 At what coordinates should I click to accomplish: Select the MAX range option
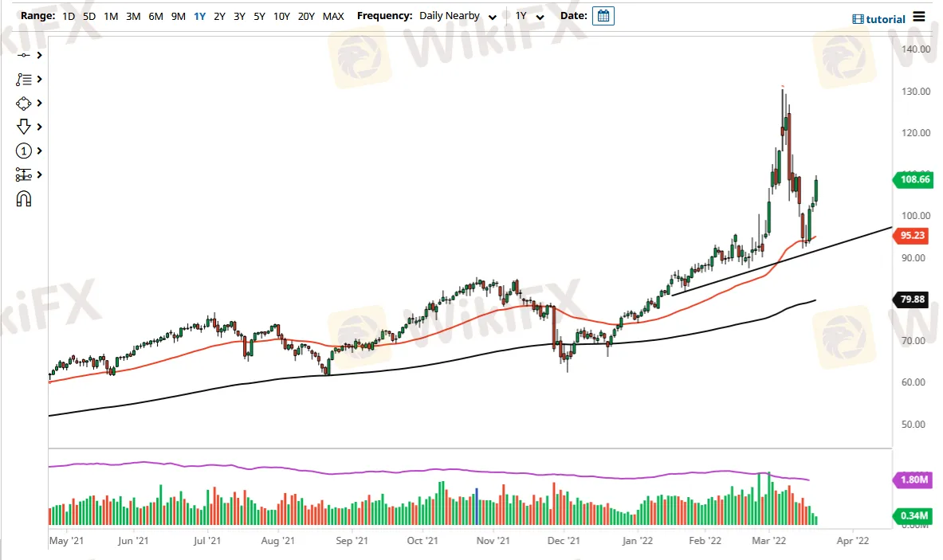coord(333,16)
